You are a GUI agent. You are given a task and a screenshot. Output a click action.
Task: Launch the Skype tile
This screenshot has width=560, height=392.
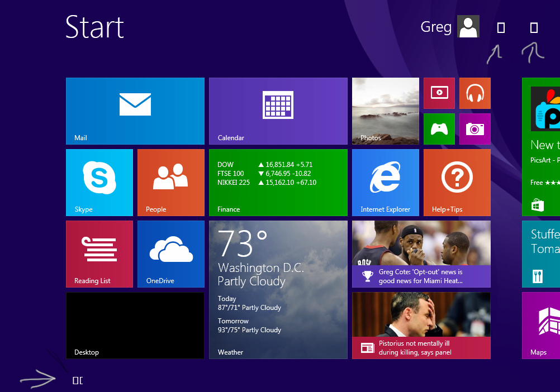pos(99,182)
